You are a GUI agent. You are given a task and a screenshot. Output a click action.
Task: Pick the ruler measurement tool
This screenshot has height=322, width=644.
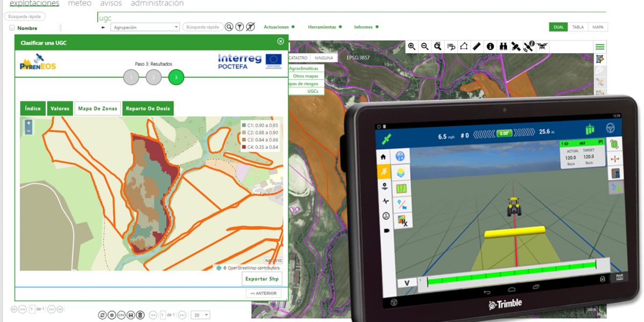[x=477, y=47]
